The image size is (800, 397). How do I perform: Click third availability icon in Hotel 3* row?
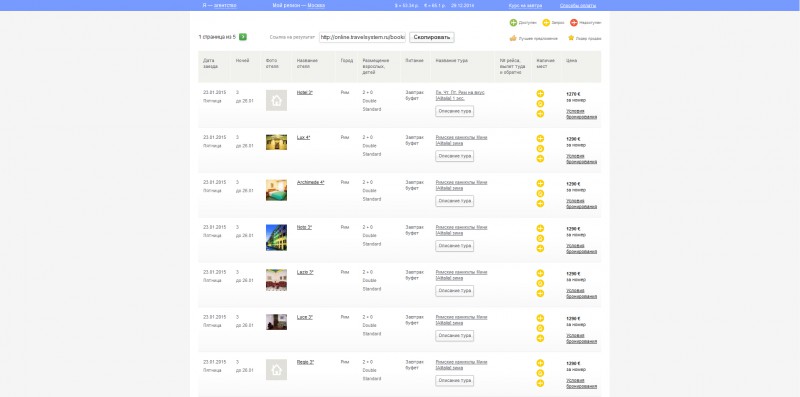(540, 114)
